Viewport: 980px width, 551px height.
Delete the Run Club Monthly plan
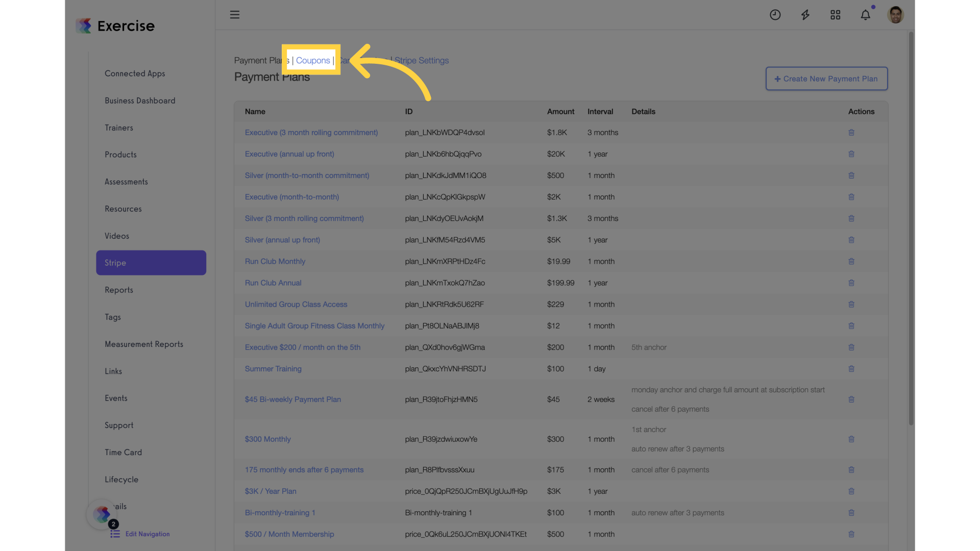(851, 261)
